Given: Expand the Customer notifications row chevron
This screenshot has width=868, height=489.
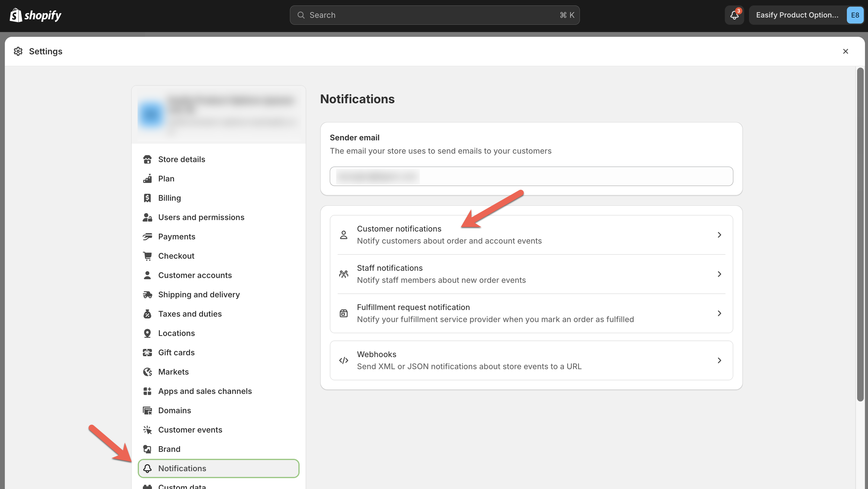Looking at the screenshot, I should point(719,235).
